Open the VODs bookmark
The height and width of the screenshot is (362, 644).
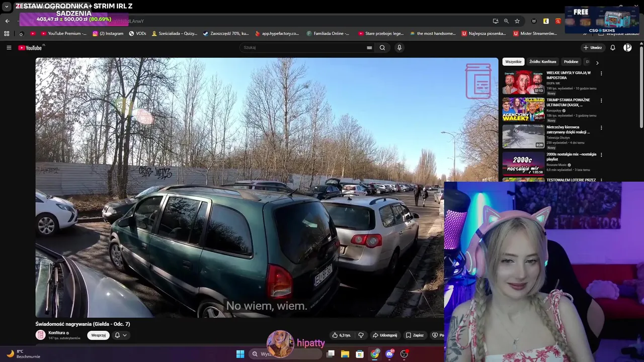click(x=137, y=34)
